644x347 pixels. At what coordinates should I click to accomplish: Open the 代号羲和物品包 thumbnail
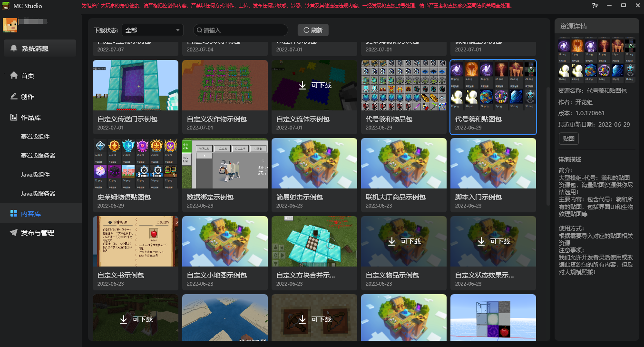point(404,85)
